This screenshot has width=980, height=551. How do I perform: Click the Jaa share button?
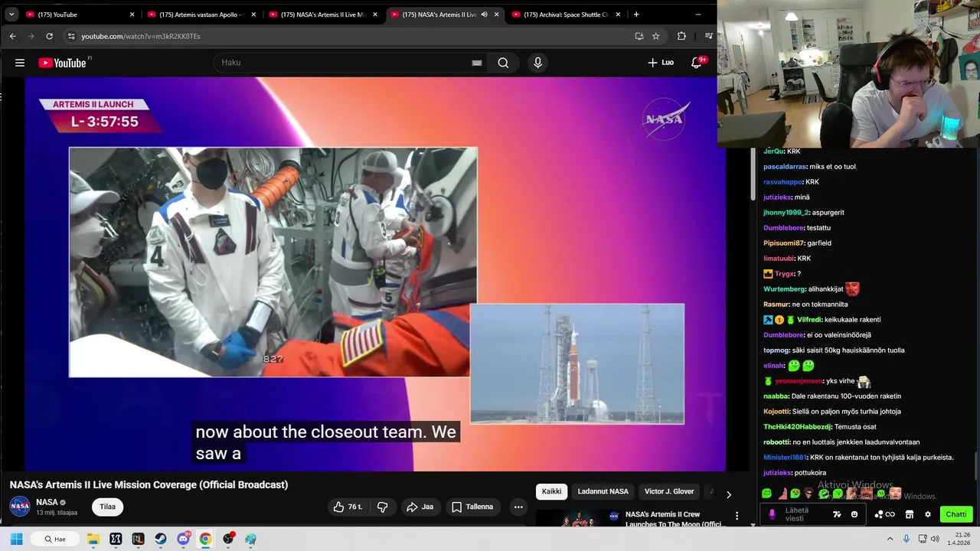click(420, 507)
